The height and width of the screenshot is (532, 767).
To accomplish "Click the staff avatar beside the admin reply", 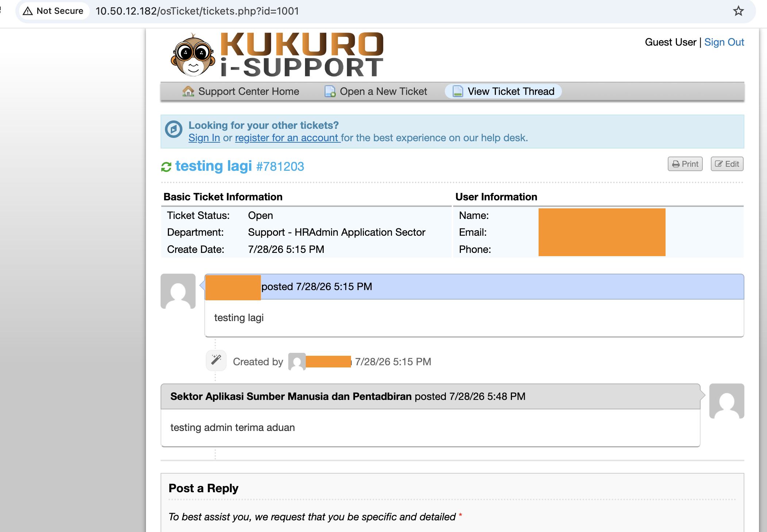I will click(x=726, y=401).
